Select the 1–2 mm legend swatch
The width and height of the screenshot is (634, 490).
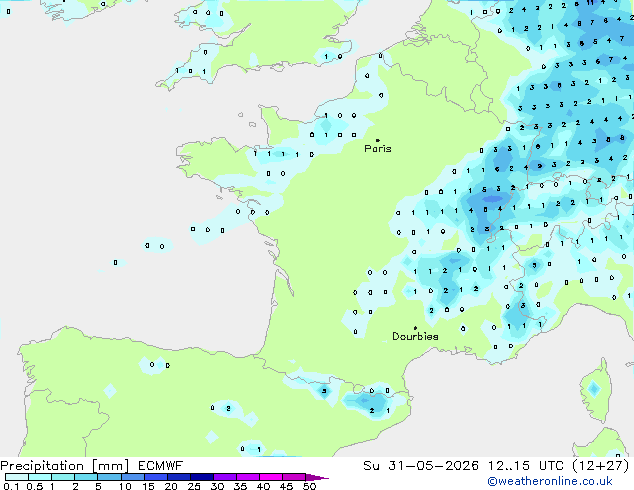pos(63,477)
